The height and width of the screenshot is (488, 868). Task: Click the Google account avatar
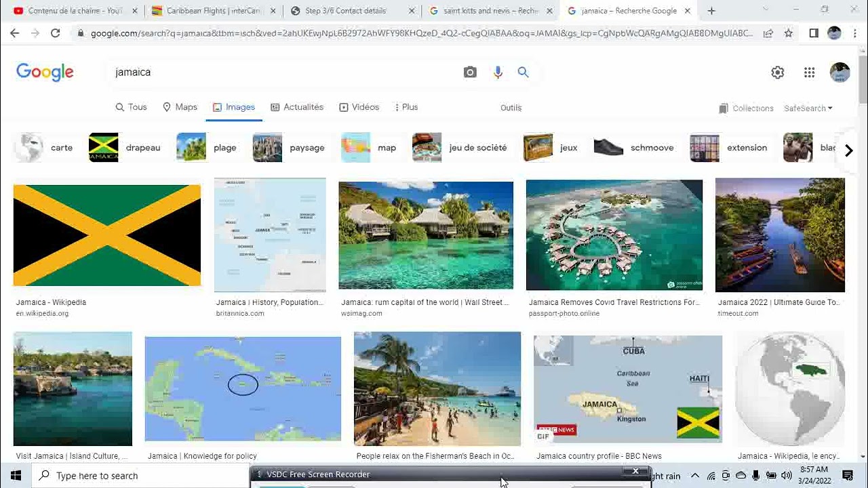[x=840, y=73]
